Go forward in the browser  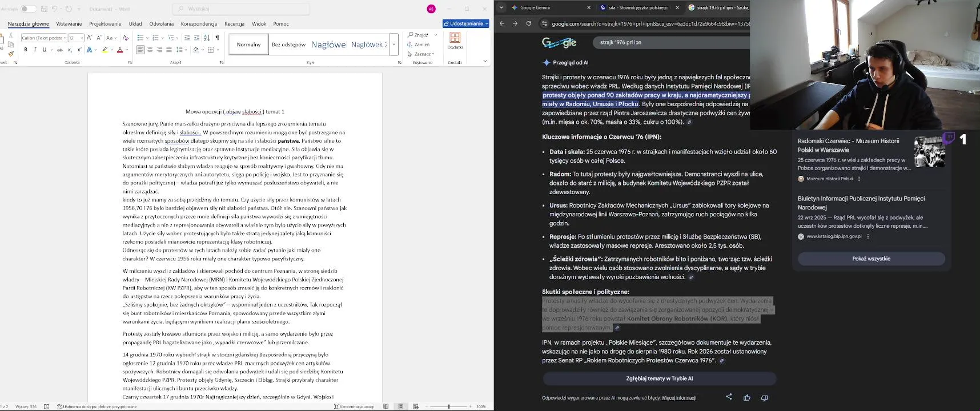(515, 23)
